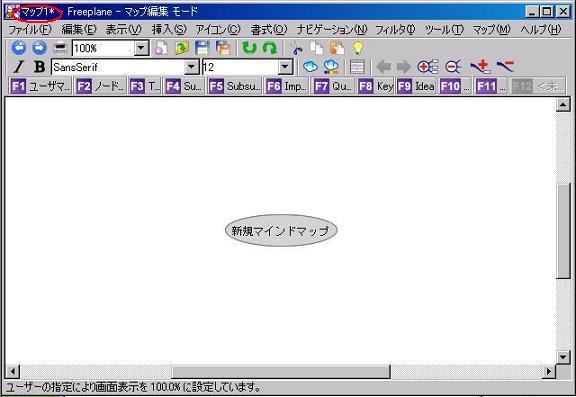
Task: Redo the action with the green arrow
Action: [x=270, y=48]
